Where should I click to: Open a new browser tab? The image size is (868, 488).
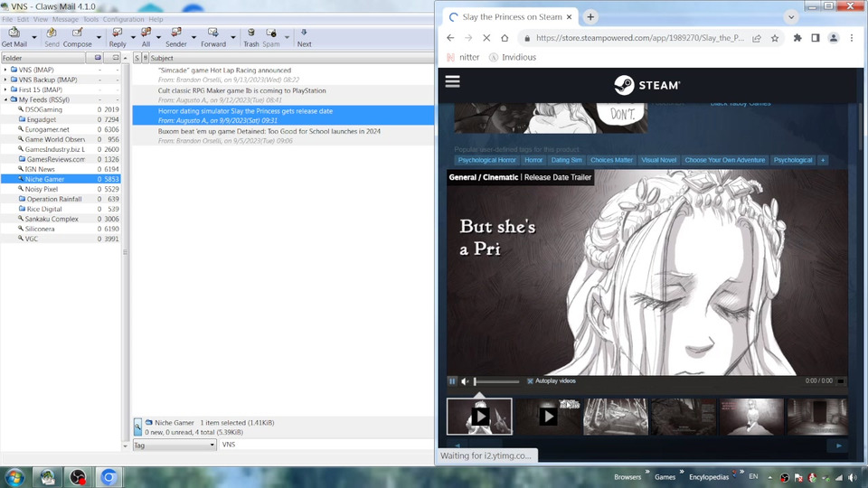click(590, 17)
